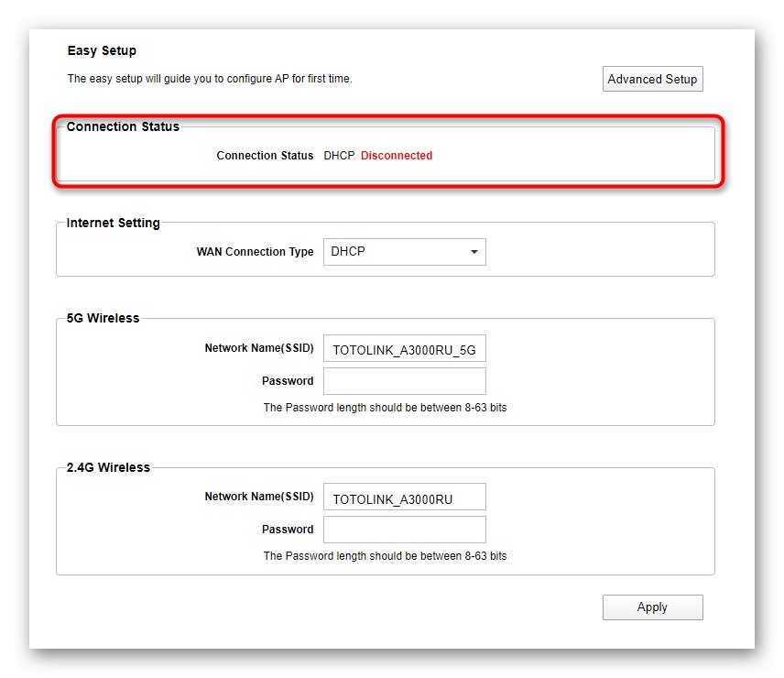
Task: Click the easy setup description text
Action: point(210,79)
